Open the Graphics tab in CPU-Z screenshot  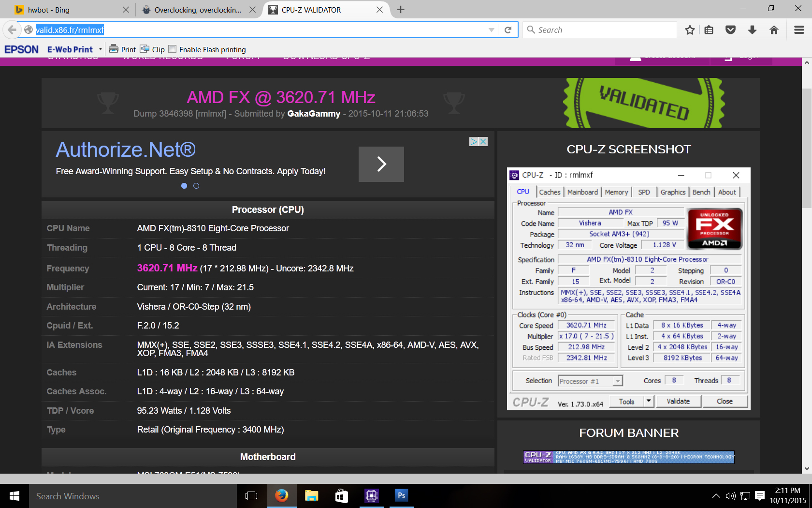pos(673,192)
